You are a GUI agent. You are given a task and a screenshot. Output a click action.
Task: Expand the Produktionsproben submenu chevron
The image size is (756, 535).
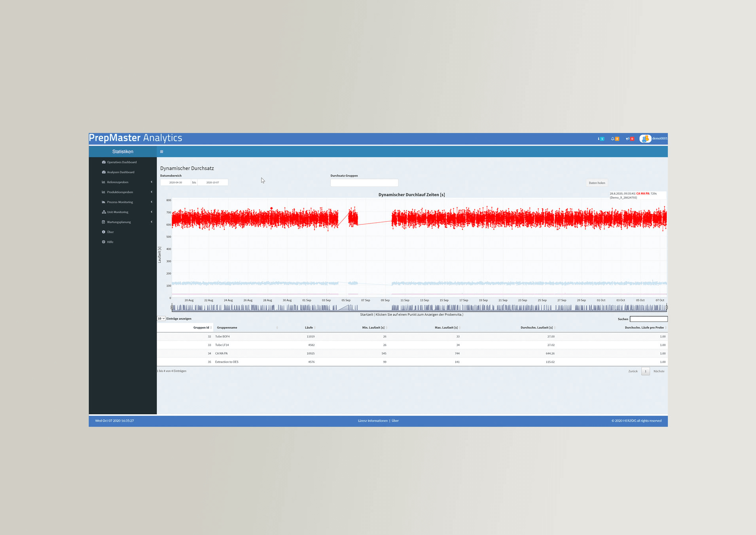[152, 192]
